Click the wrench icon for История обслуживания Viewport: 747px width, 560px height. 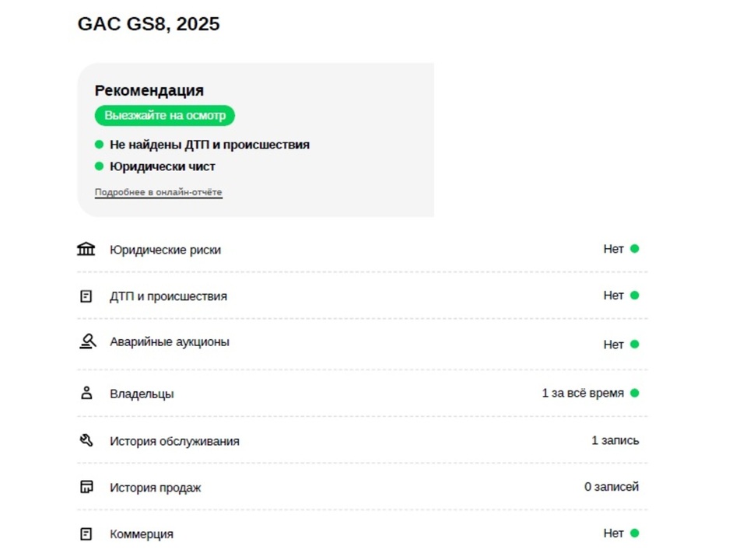pos(86,440)
